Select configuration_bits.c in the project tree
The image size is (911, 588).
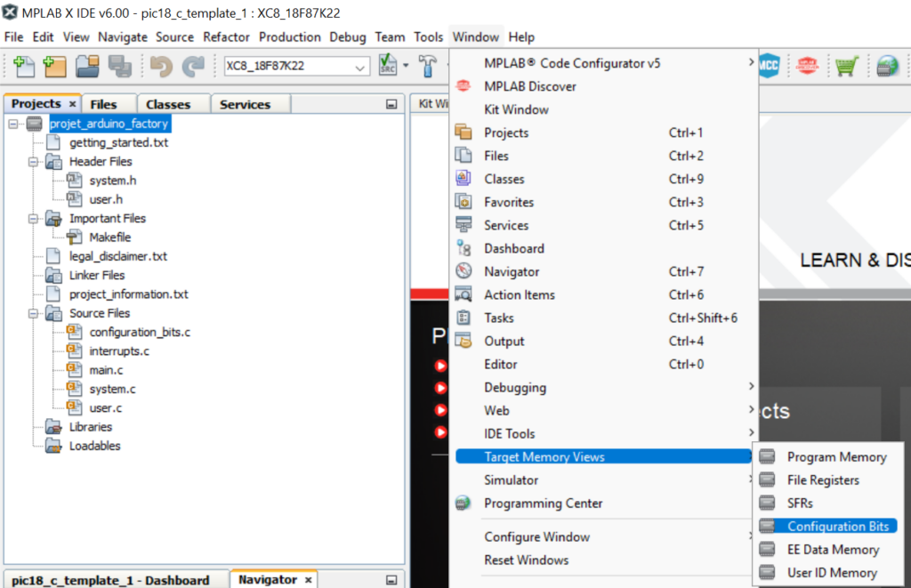coord(140,332)
